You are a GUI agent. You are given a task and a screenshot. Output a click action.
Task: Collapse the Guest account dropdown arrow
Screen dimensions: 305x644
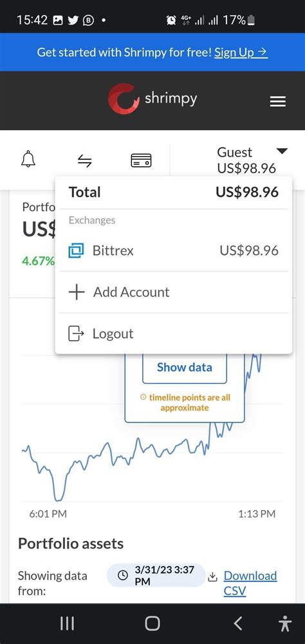[282, 151]
